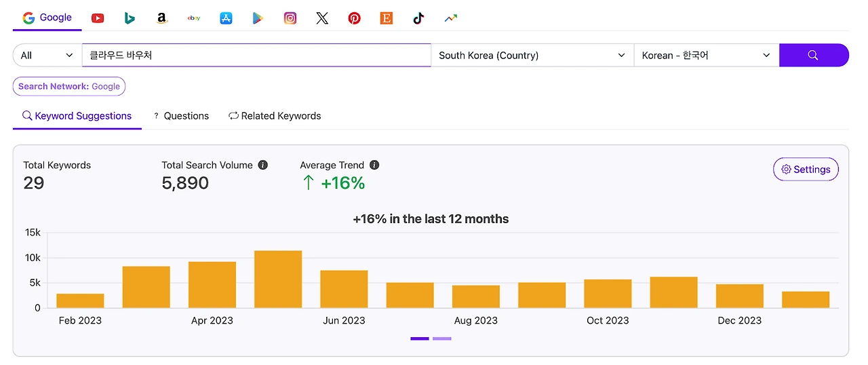Select the Google Play store icon

tap(258, 18)
